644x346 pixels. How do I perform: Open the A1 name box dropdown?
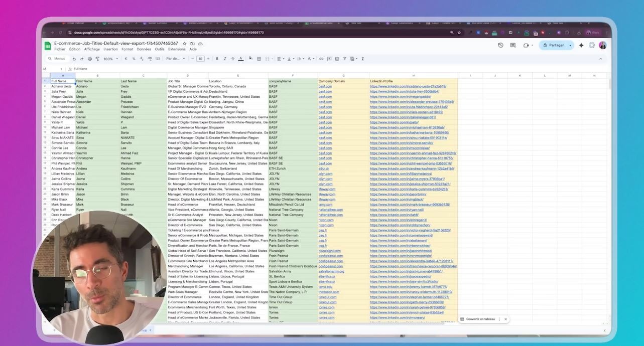click(60, 69)
